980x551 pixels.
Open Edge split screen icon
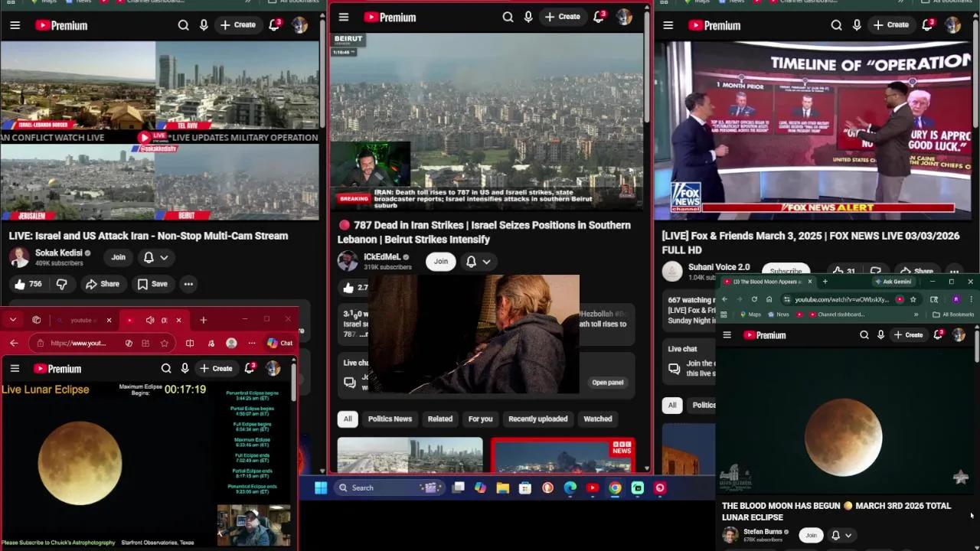[190, 344]
